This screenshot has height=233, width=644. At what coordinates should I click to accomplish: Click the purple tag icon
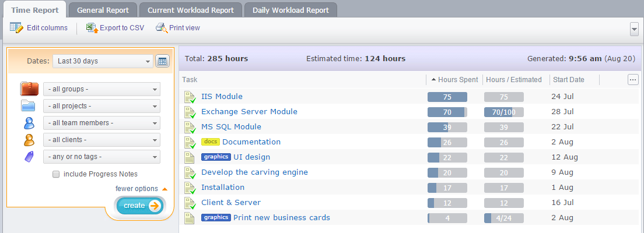coord(29,156)
